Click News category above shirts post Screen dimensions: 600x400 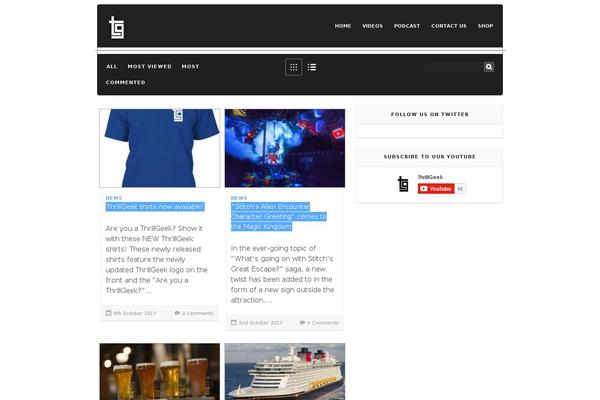114,198
